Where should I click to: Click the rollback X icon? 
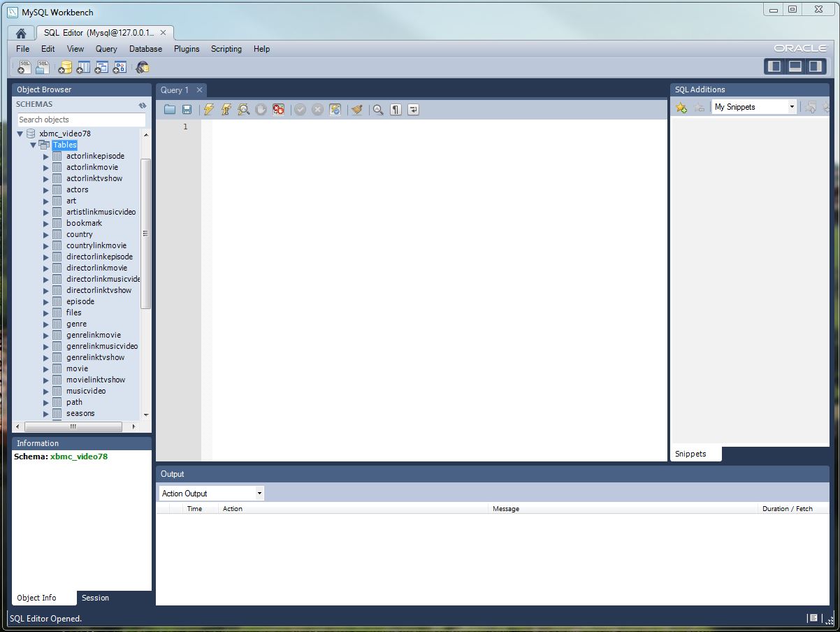click(317, 110)
